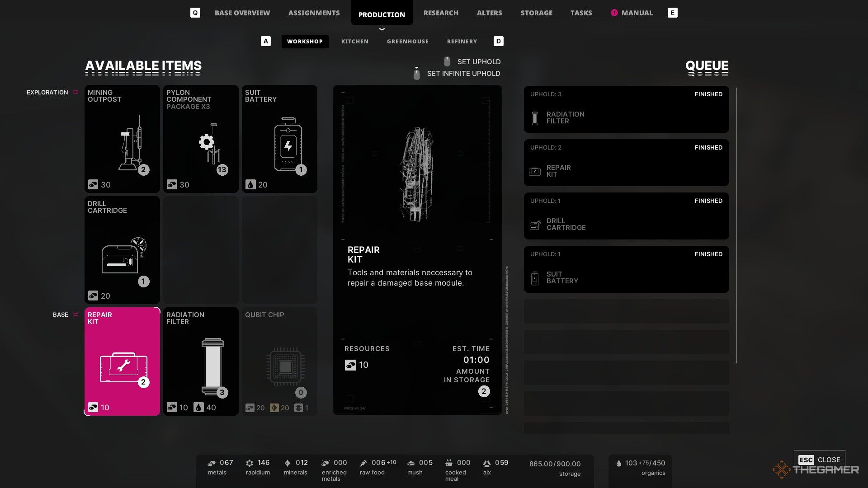Click the ESC Close button
Viewport: 868px width, 488px height.
[819, 460]
